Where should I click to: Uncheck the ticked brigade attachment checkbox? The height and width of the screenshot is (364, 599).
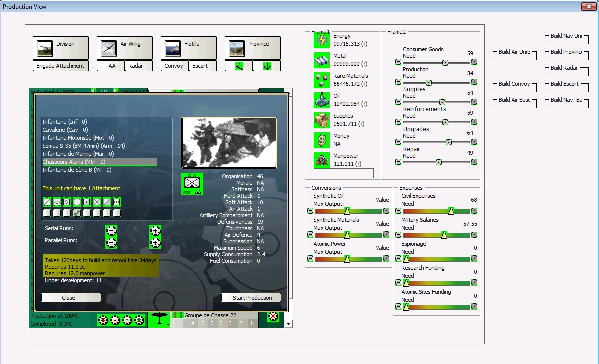point(77,213)
